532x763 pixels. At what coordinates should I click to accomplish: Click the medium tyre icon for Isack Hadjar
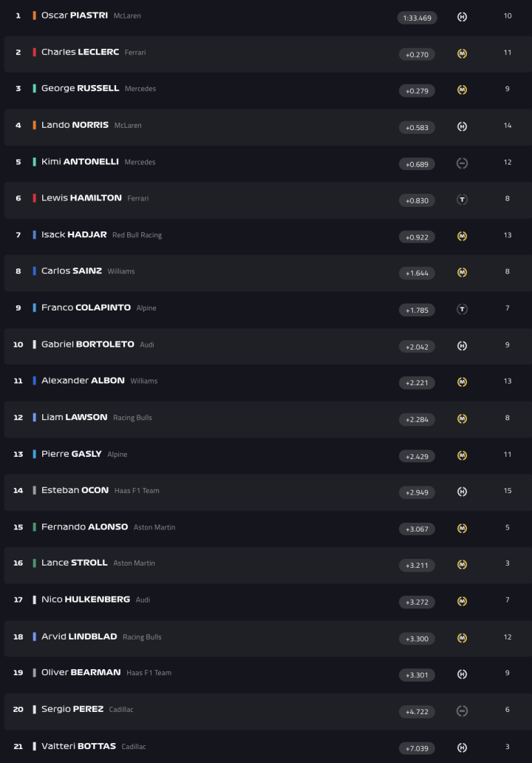(462, 237)
